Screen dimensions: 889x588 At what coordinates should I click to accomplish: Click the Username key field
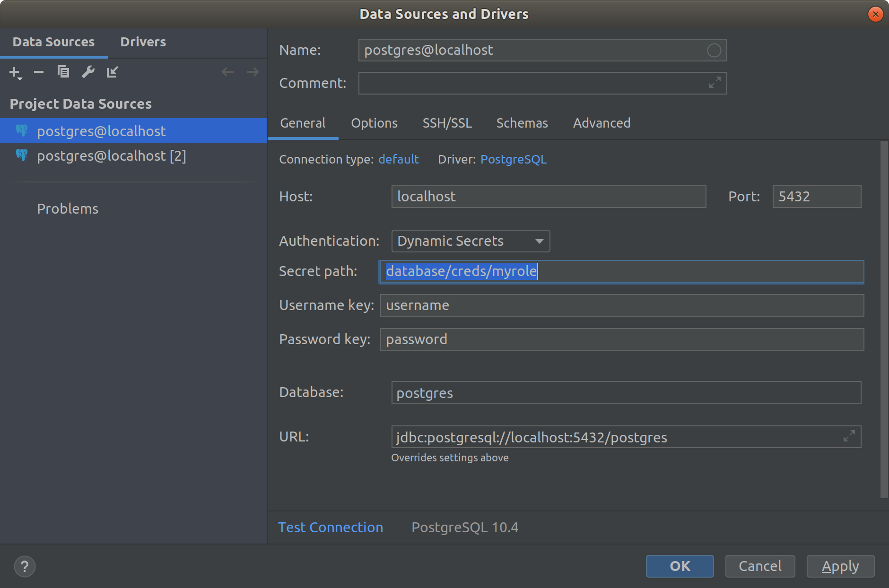click(x=622, y=305)
